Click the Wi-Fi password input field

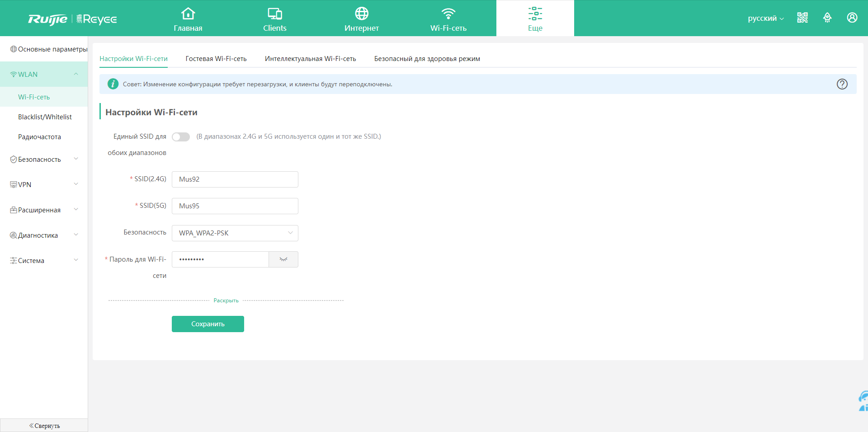click(x=220, y=259)
